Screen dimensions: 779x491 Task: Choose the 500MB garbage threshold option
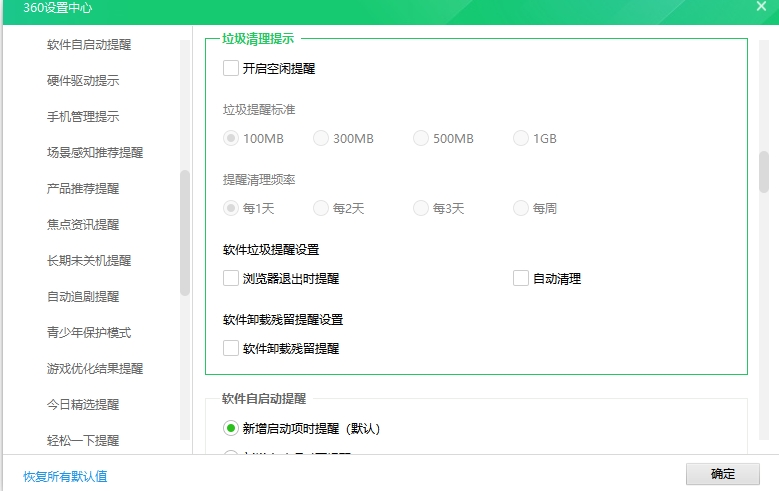pyautogui.click(x=421, y=138)
